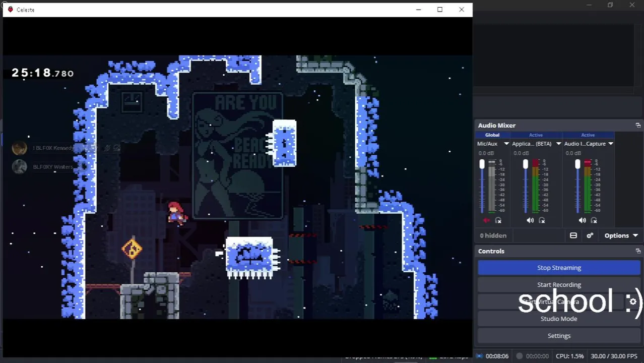Click the '0 hidden' label in Audio Mixer

coord(493,235)
